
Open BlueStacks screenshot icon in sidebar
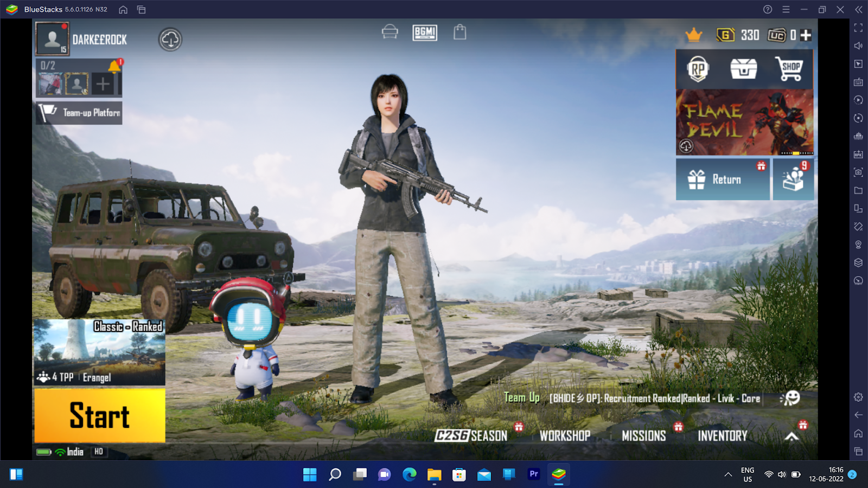point(858,172)
